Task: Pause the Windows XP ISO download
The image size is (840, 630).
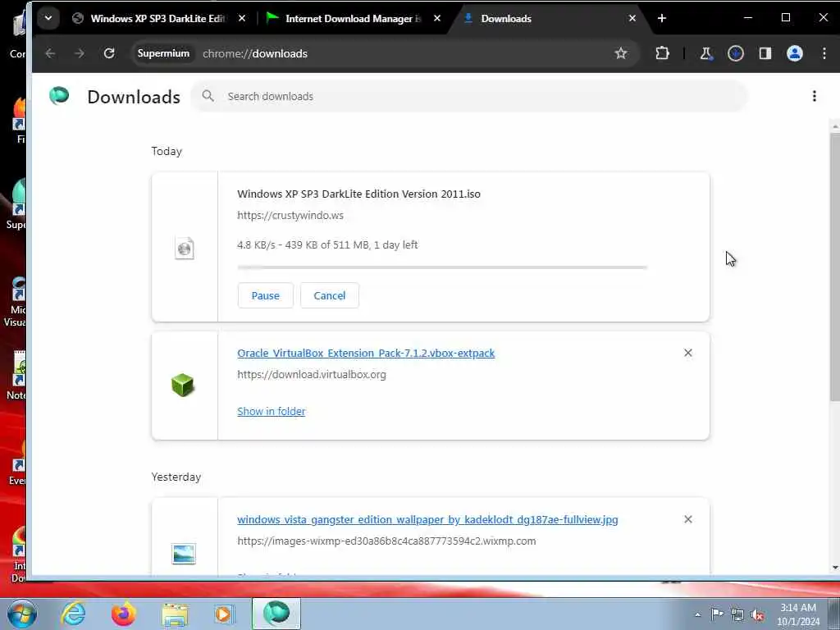Action: pos(265,295)
